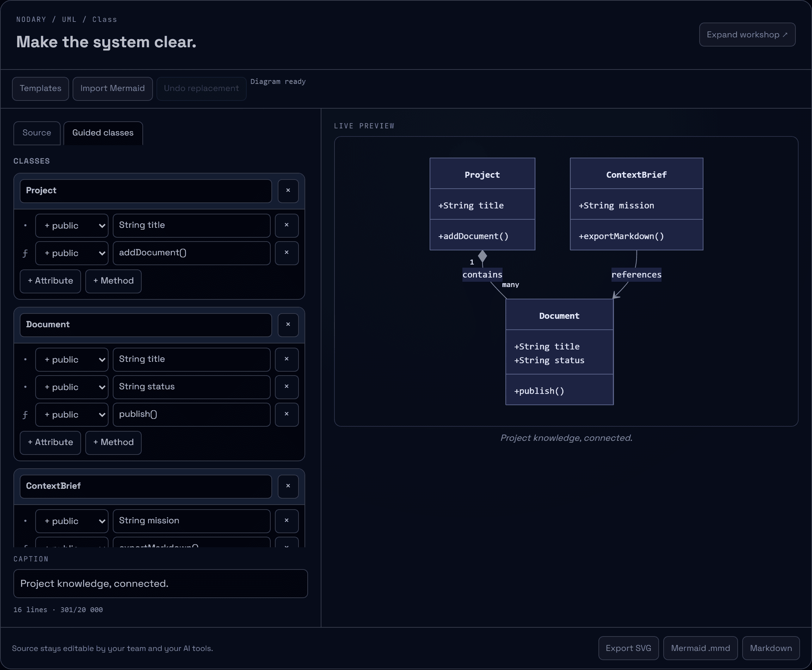Select the Guided classes tab

point(103,133)
